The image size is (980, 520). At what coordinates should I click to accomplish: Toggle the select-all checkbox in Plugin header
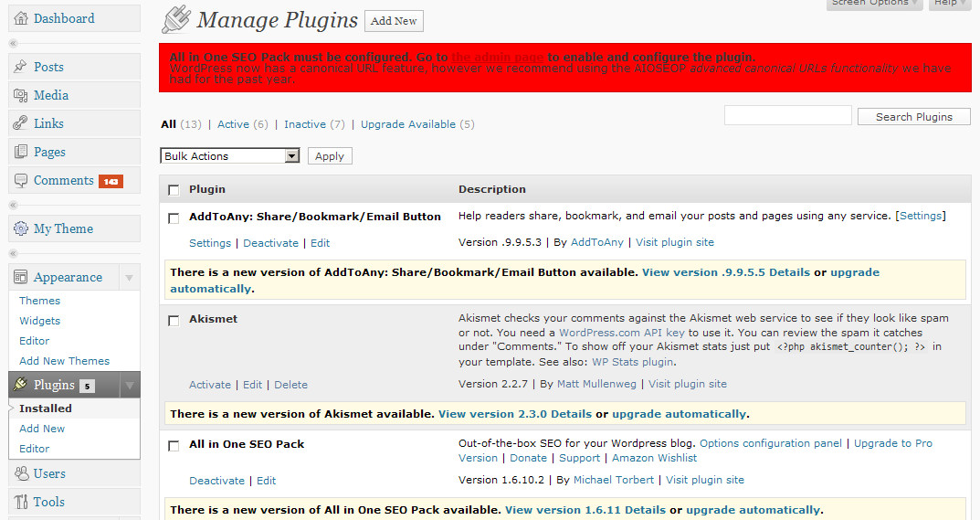pos(174,190)
